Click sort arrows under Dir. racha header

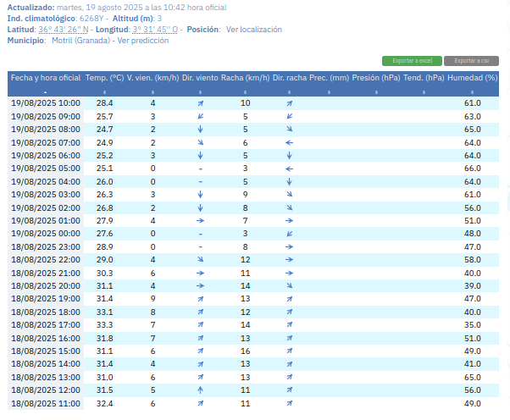289,91
